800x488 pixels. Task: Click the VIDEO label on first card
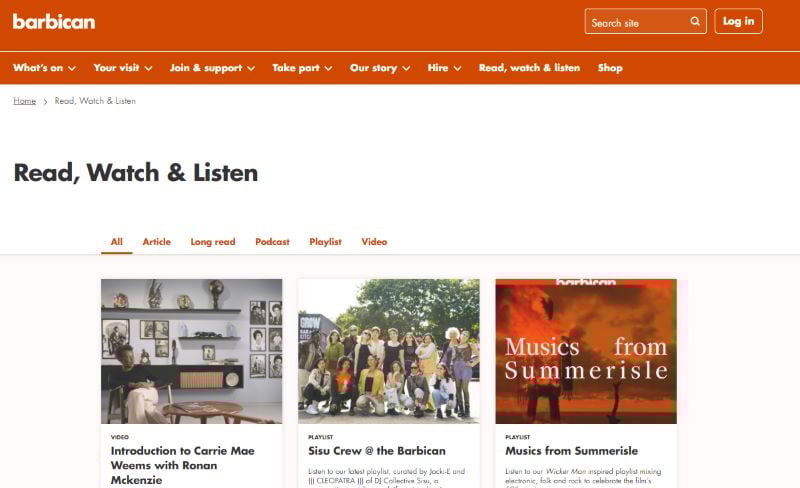click(120, 437)
